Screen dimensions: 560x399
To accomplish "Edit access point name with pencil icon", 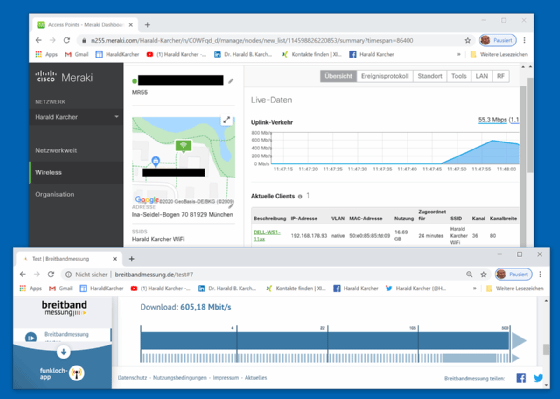I will 231,81.
